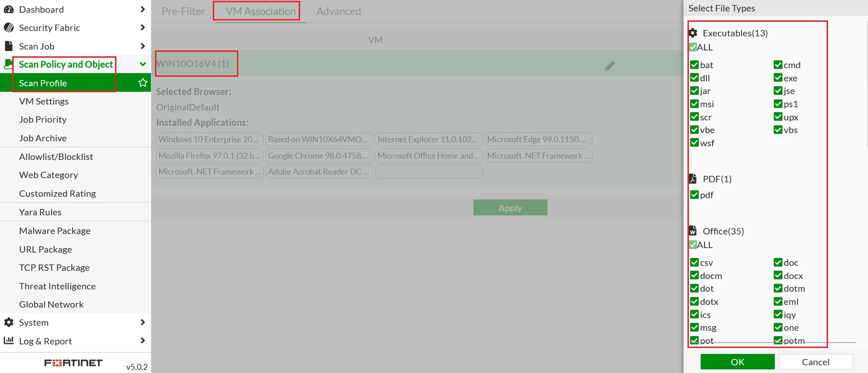This screenshot has width=868, height=373.
Task: Click the Log & Report chart icon
Action: (x=9, y=341)
